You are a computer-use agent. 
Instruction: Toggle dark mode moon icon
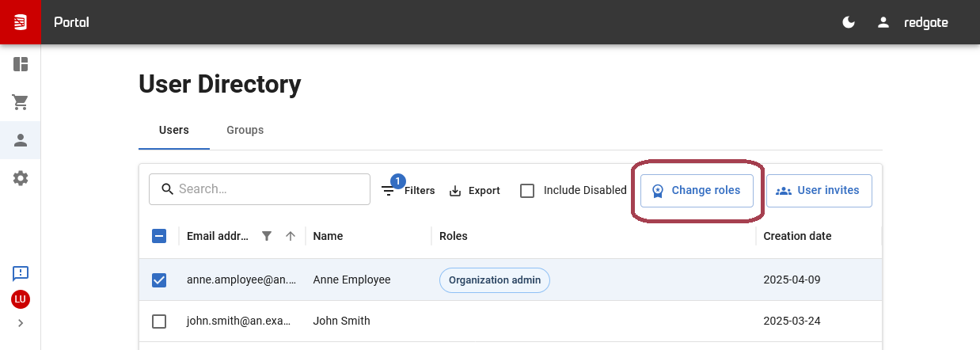(x=849, y=22)
